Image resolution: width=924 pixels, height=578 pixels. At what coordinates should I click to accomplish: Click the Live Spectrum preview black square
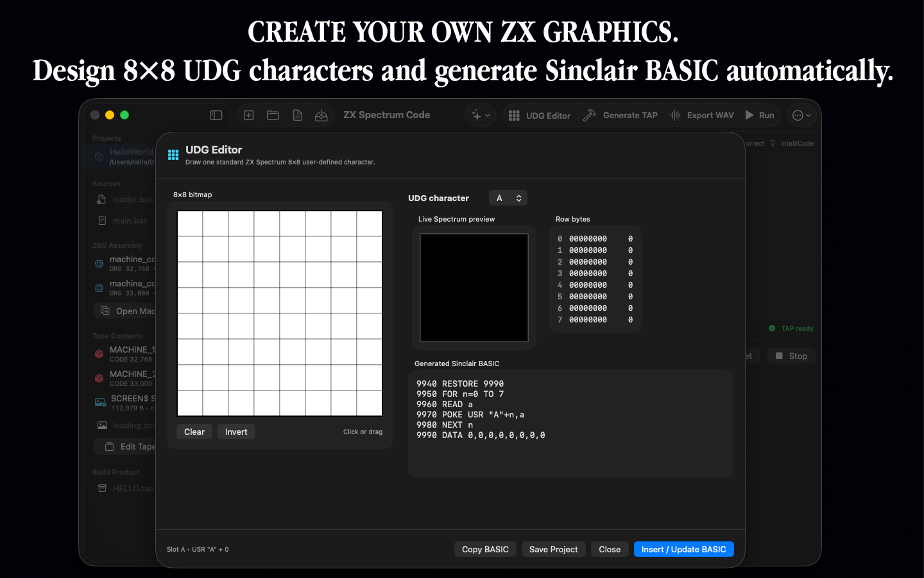tap(474, 288)
